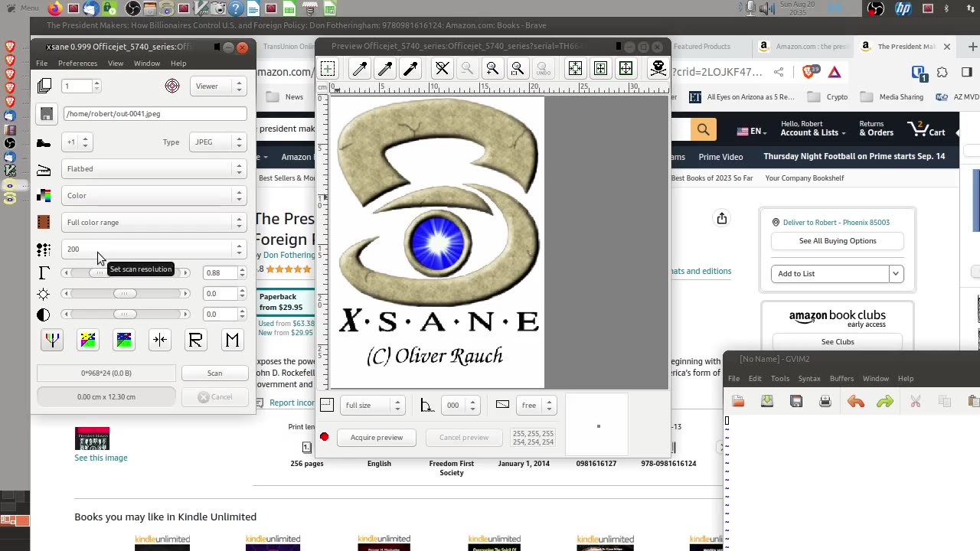Adjust the contrast slider in xsane
Image resolution: width=980 pixels, height=551 pixels.
(x=125, y=314)
